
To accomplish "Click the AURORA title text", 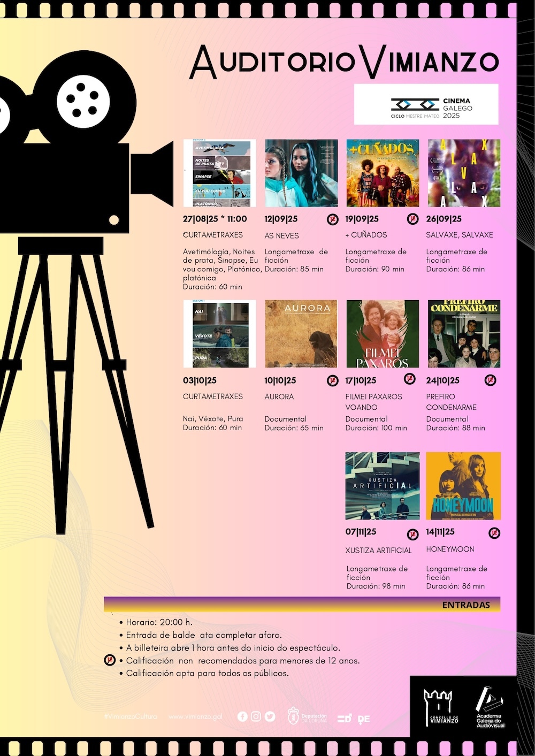I will tap(279, 396).
